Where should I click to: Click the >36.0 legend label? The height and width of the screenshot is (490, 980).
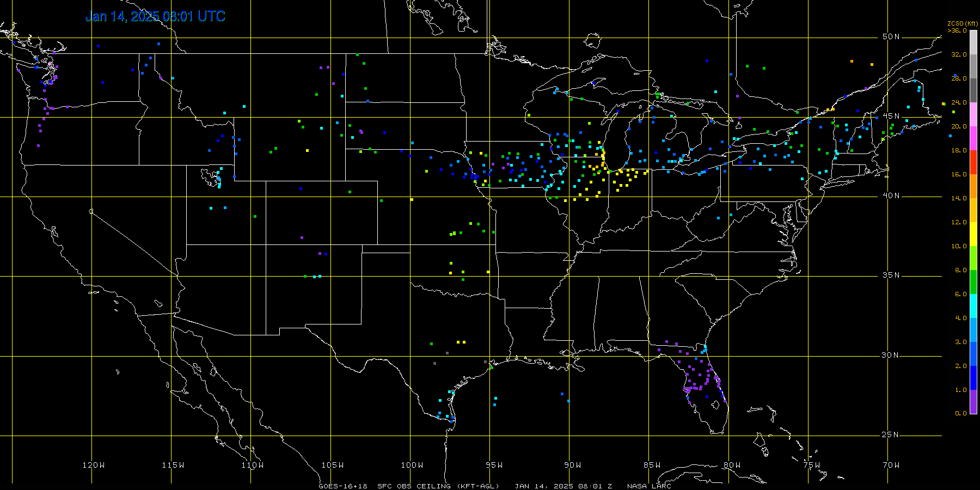957,30
